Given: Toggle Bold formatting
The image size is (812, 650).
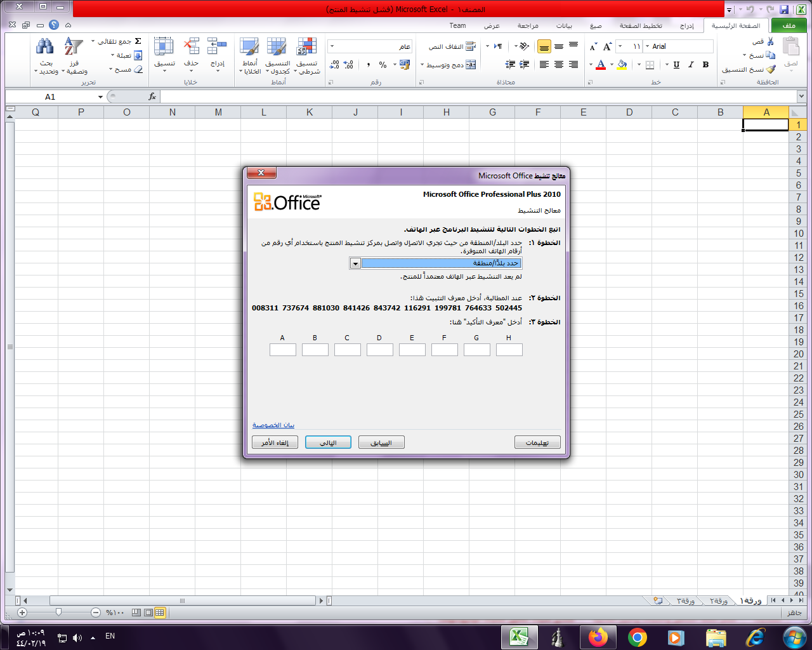Looking at the screenshot, I should 705,65.
